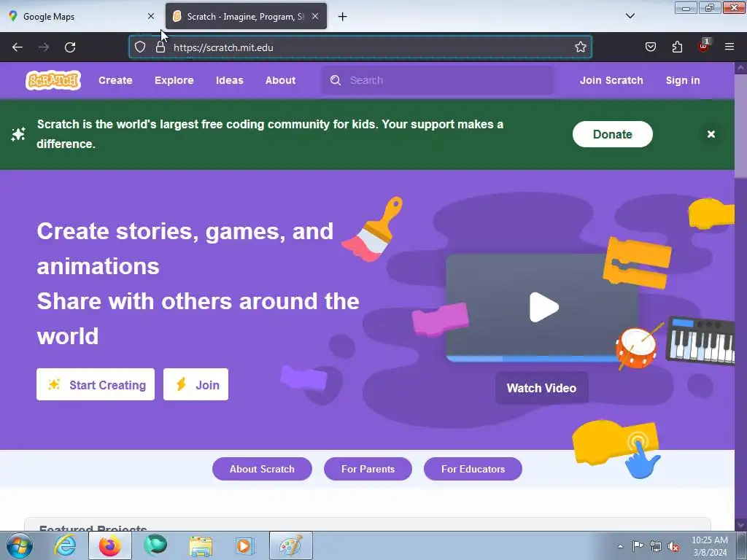
Task: Bookmark this page with the star icon
Action: pyautogui.click(x=580, y=47)
